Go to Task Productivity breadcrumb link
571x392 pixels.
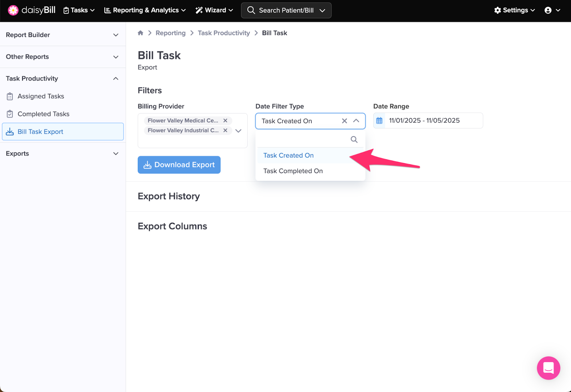(224, 33)
